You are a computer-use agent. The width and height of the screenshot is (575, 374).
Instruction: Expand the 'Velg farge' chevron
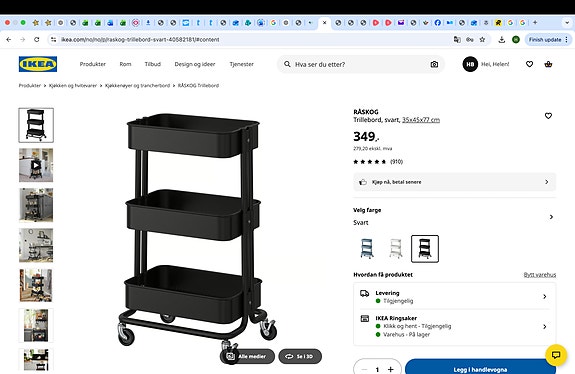click(x=551, y=217)
